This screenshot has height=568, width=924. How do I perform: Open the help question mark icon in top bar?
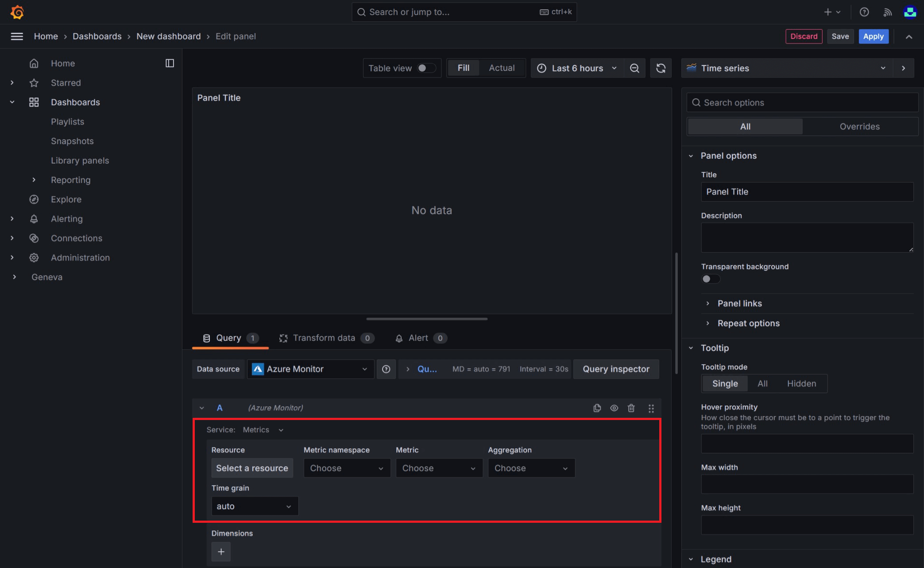pos(864,12)
